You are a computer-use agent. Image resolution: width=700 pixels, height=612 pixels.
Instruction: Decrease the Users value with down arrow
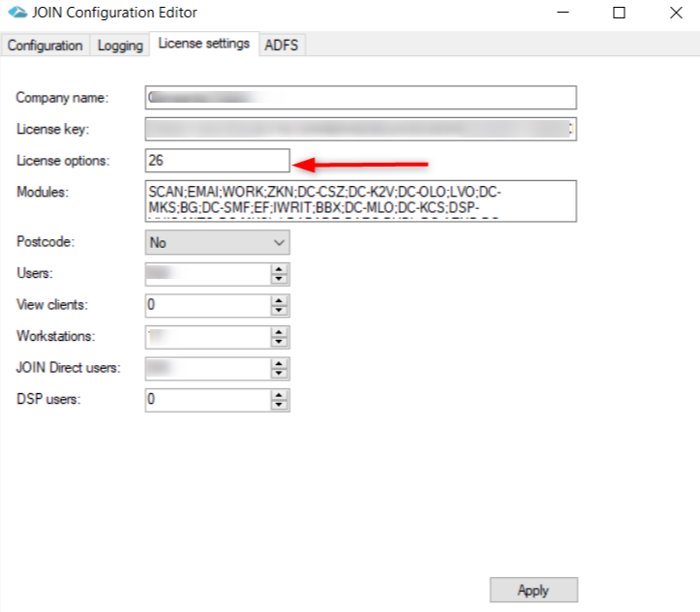279,279
